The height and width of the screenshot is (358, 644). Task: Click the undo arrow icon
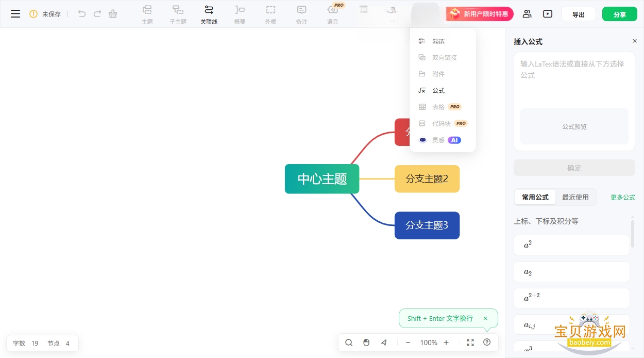click(82, 14)
